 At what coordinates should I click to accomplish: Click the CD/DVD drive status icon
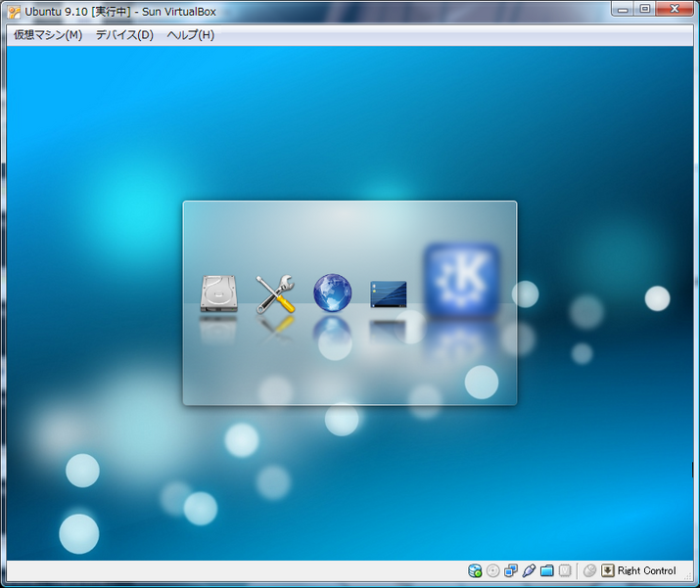click(492, 570)
